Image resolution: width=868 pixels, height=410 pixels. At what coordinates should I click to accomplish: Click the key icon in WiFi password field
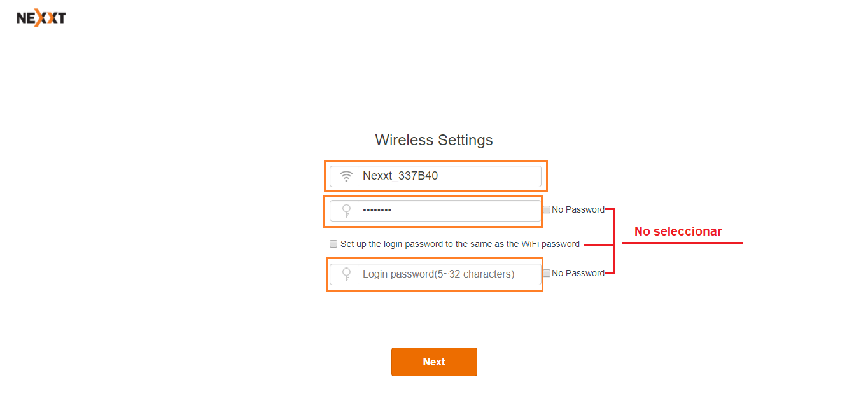pyautogui.click(x=346, y=211)
